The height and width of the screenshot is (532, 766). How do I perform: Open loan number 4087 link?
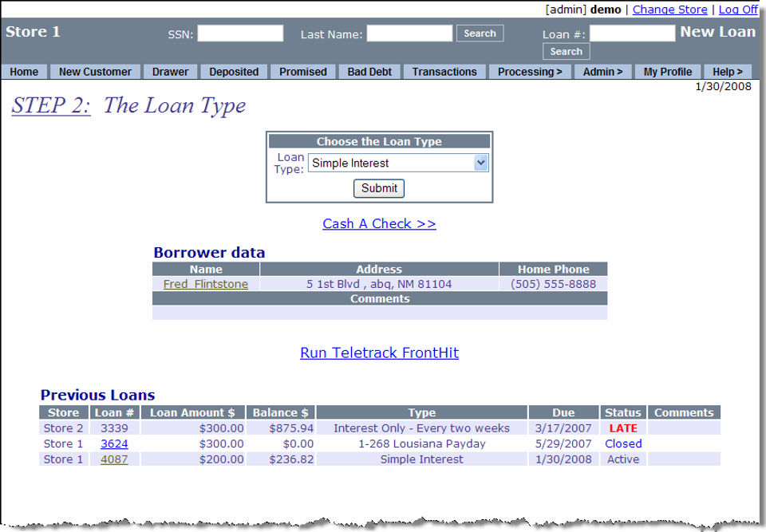114,459
